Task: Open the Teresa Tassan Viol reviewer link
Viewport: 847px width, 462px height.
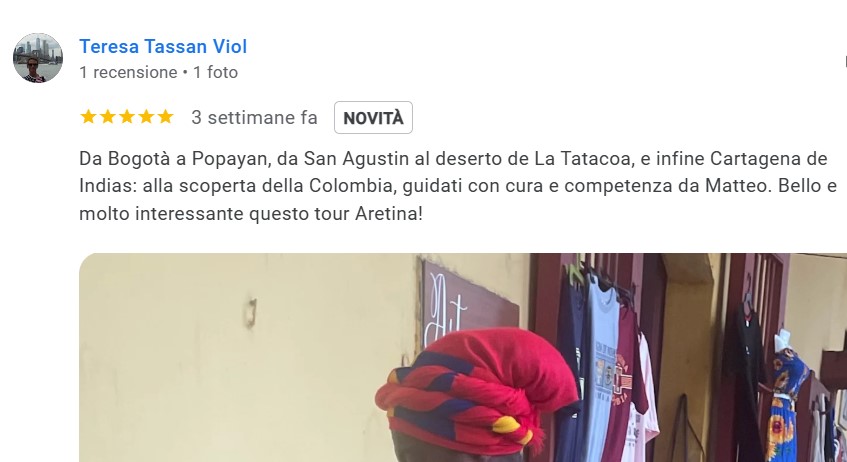Action: point(163,46)
